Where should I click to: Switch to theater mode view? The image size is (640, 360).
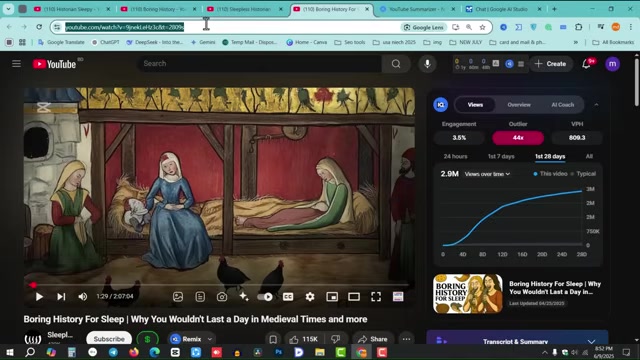[x=354, y=297]
